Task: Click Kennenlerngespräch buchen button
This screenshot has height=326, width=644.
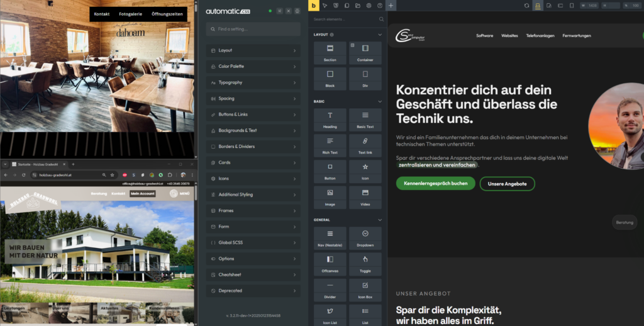Action: tap(435, 183)
